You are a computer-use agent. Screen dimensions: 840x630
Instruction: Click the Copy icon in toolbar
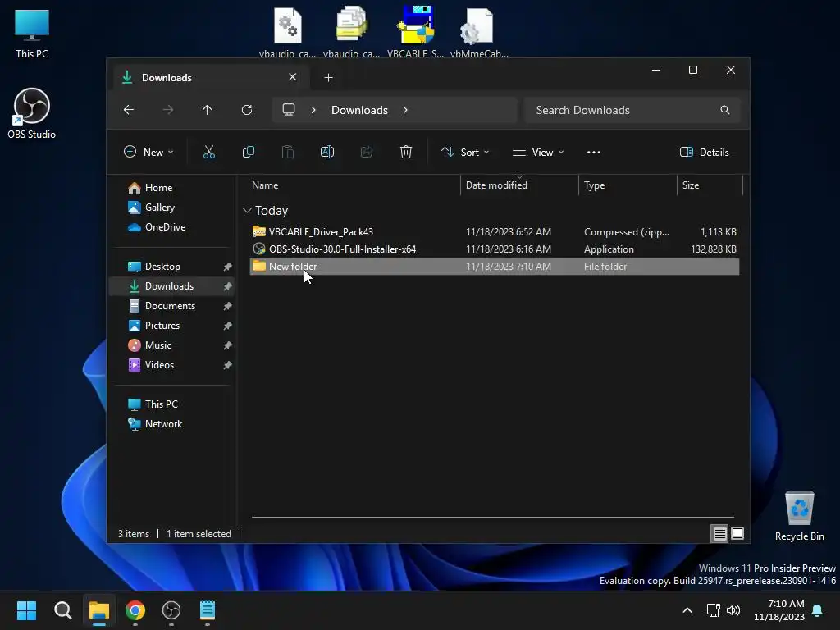[x=249, y=152]
